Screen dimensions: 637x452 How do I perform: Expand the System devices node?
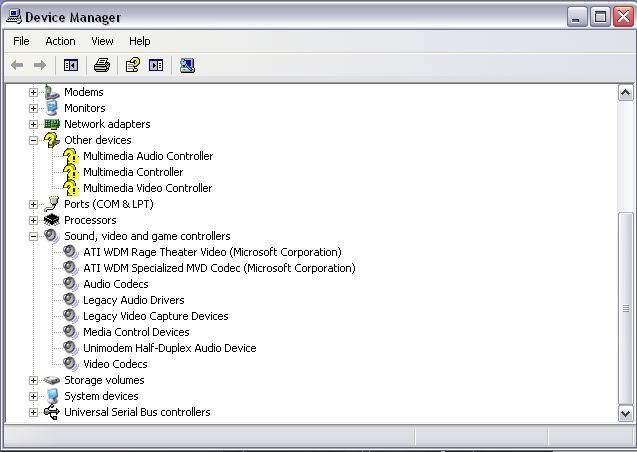[33, 396]
